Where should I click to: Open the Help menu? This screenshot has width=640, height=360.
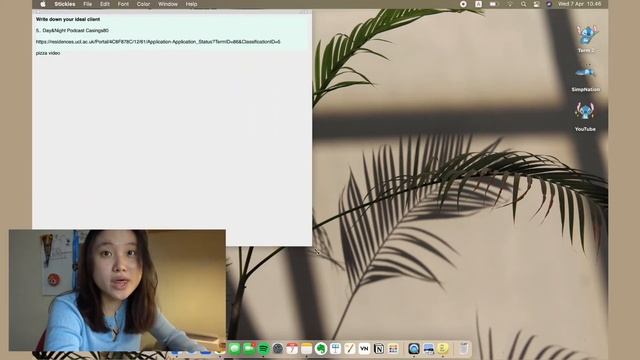coord(191,4)
